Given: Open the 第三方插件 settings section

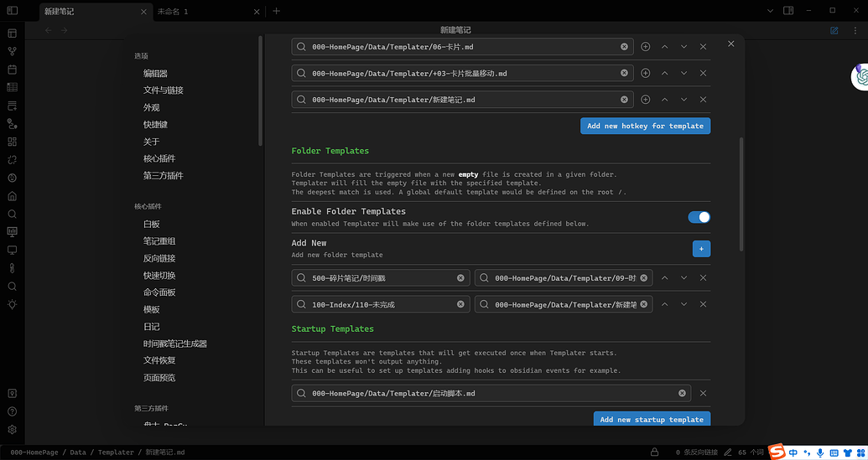Looking at the screenshot, I should (x=164, y=175).
